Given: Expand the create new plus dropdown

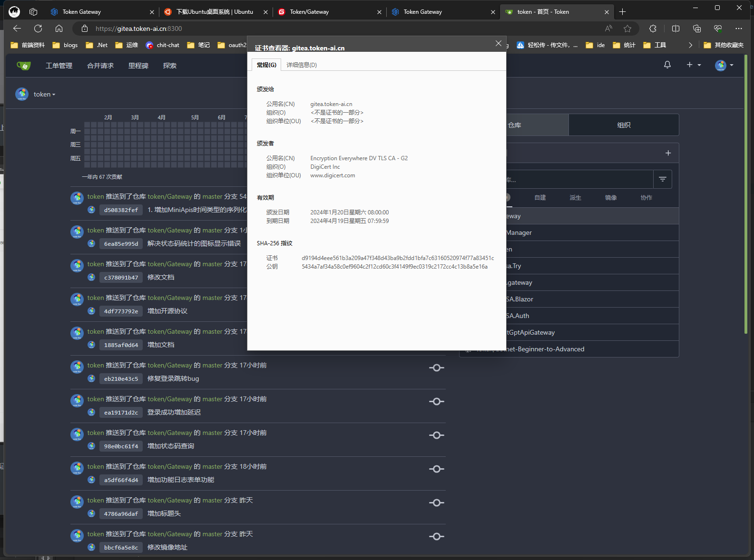Looking at the screenshot, I should point(694,65).
